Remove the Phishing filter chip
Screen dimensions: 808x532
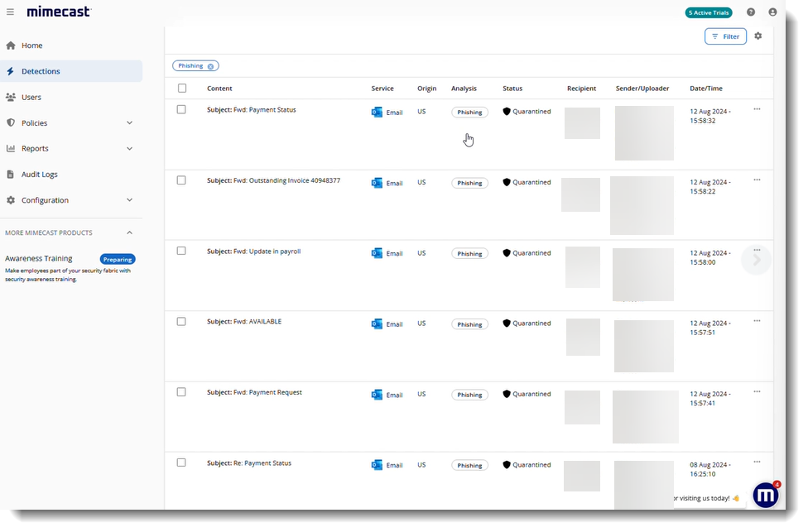point(211,65)
